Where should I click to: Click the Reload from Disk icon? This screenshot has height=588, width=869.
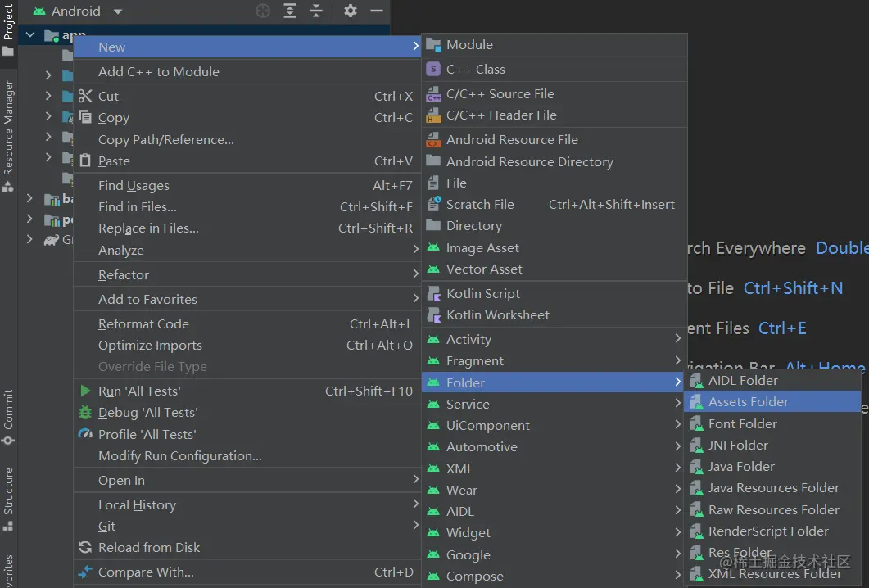[85, 547]
